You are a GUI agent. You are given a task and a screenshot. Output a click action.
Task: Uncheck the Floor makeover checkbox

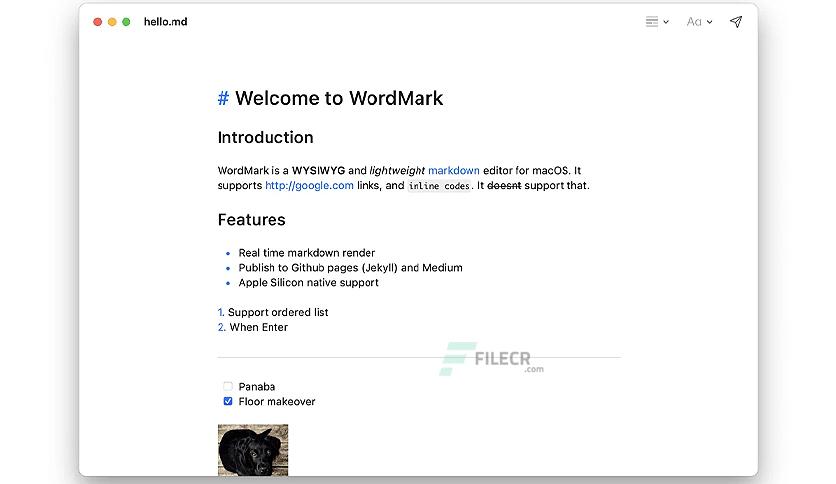pos(228,401)
